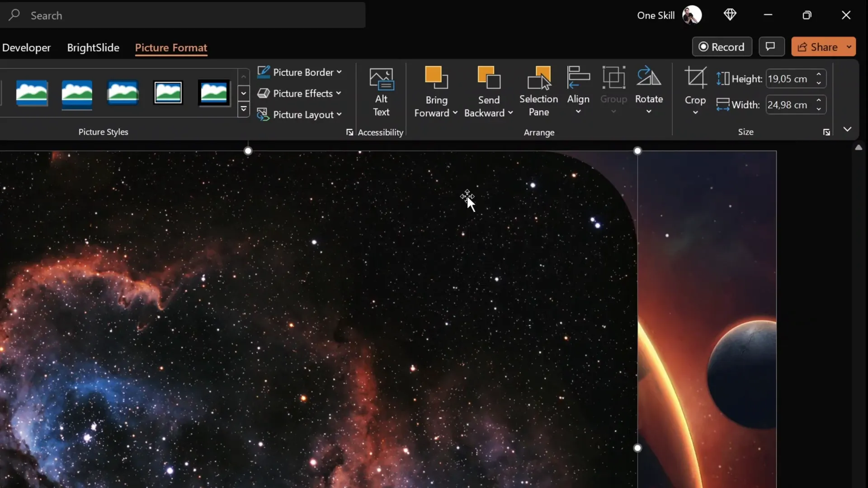Collapse the ribbon with the chevron
The height and width of the screenshot is (488, 868).
(x=847, y=129)
